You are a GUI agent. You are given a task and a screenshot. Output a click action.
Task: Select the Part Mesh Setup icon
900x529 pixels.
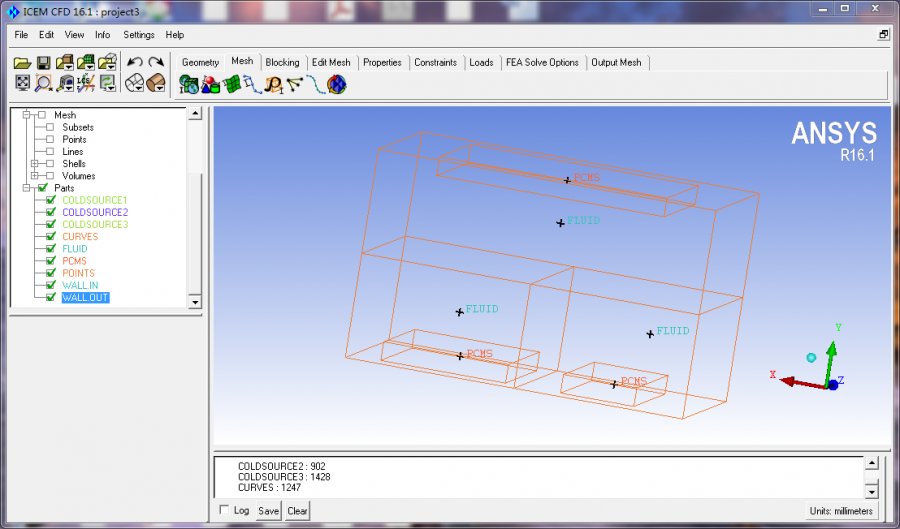tap(210, 85)
